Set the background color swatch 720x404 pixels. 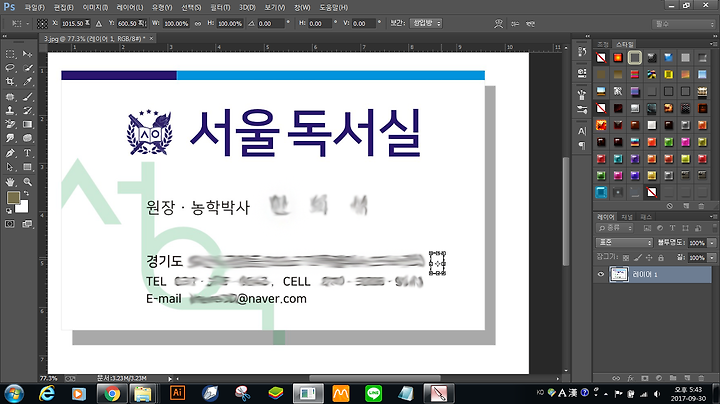point(23,208)
